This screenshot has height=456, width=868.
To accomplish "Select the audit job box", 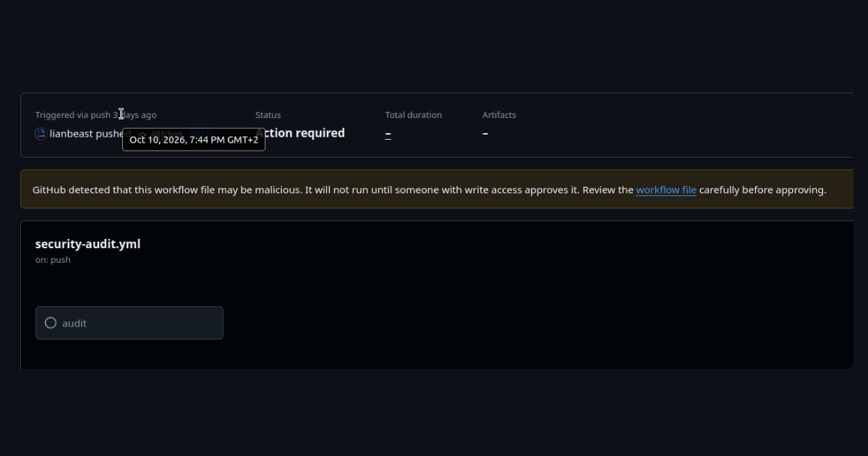I will coord(129,323).
